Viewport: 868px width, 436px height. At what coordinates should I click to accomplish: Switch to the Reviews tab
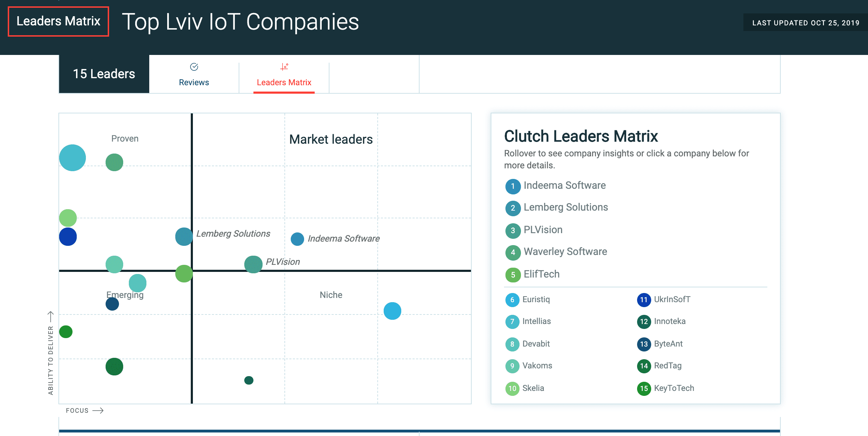coord(194,82)
